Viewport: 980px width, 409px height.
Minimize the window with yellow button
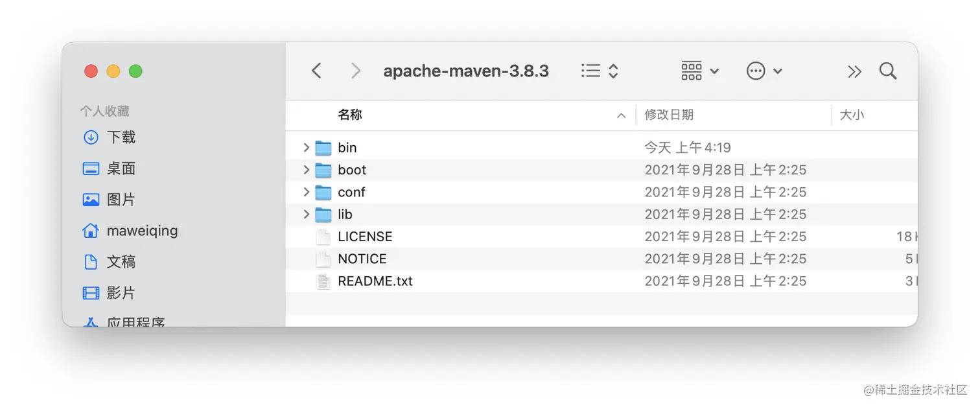[x=113, y=71]
